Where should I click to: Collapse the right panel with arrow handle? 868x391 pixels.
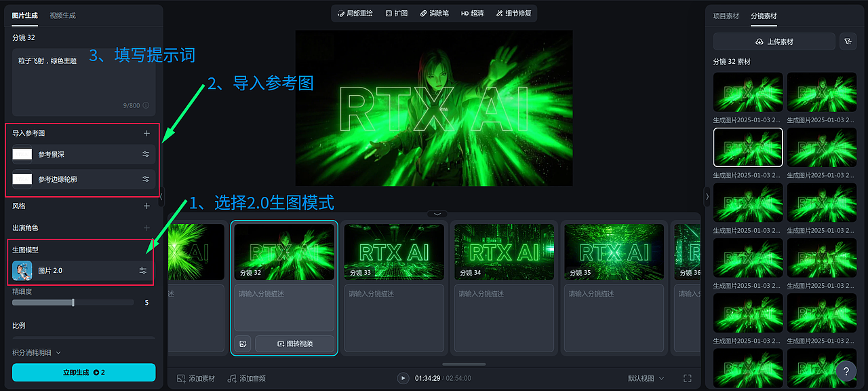click(x=707, y=196)
